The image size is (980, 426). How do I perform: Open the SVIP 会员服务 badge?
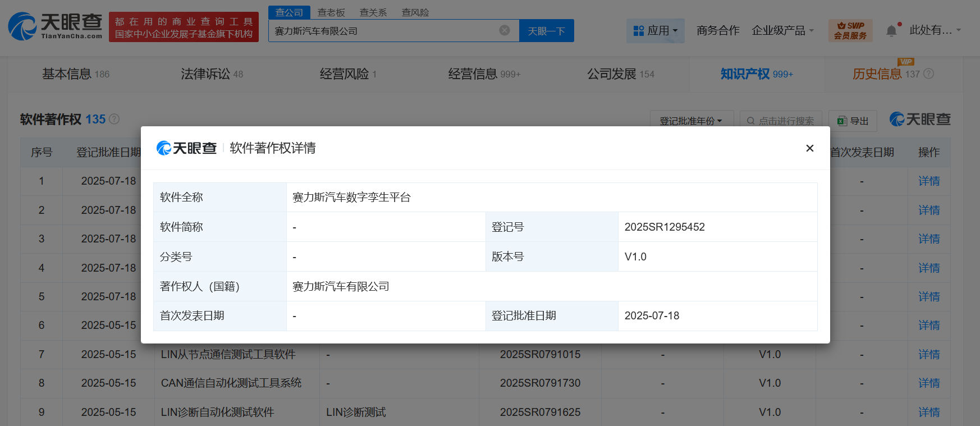850,30
